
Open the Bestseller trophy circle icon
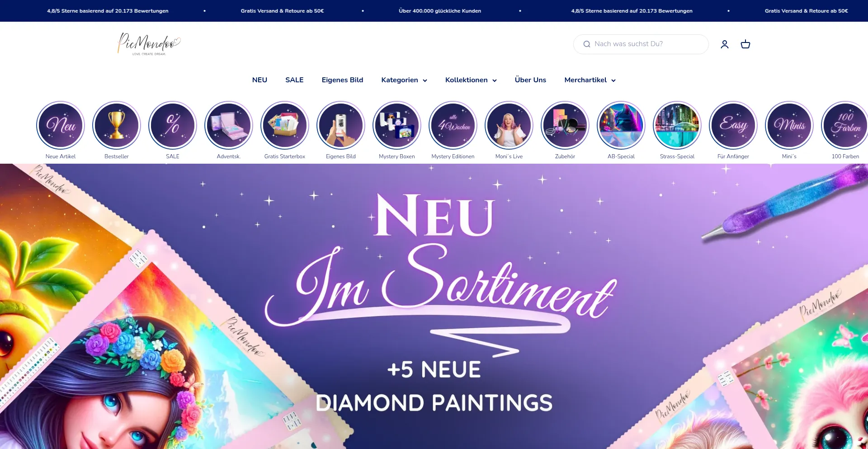point(117,125)
